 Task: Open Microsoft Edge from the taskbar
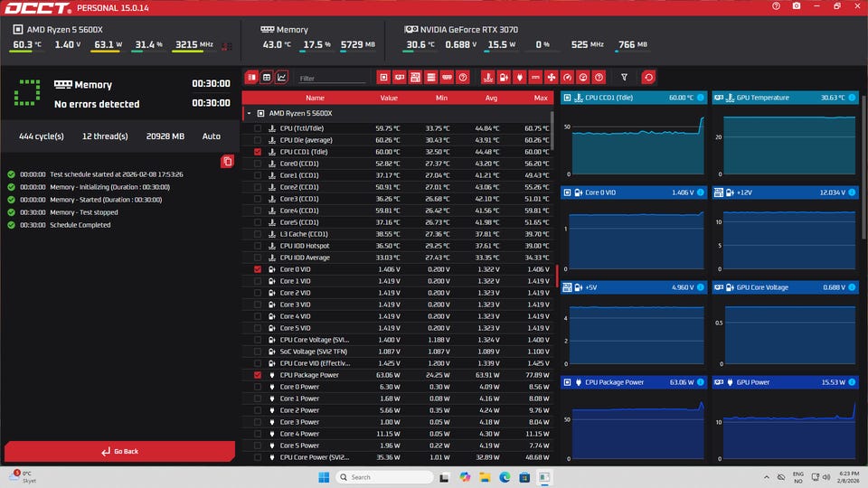[x=505, y=477]
